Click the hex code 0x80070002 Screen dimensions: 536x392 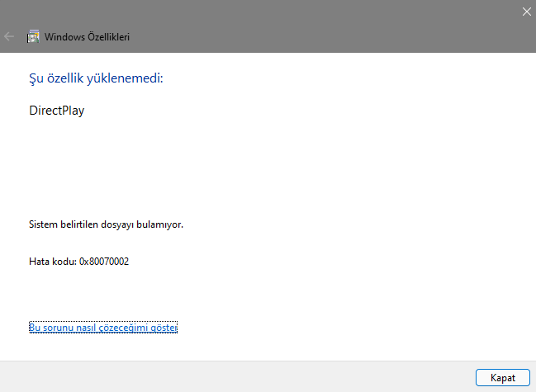pyautogui.click(x=104, y=262)
